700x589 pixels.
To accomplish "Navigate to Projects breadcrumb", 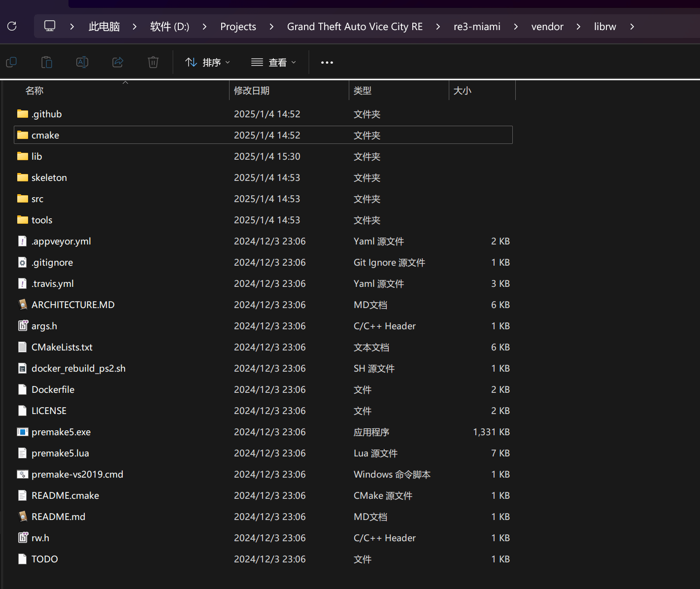I will (x=238, y=27).
